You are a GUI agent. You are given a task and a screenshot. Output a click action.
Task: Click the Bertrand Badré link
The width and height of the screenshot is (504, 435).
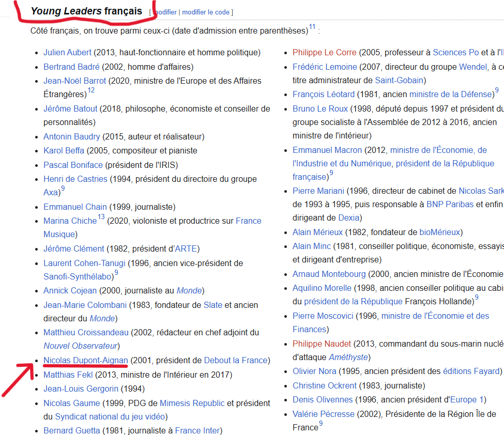coord(71,67)
